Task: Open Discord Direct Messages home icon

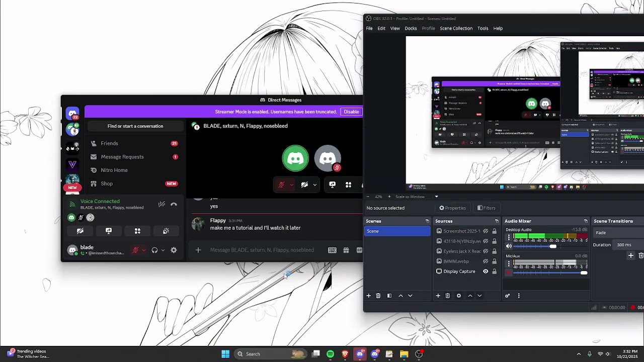Action: [72, 114]
